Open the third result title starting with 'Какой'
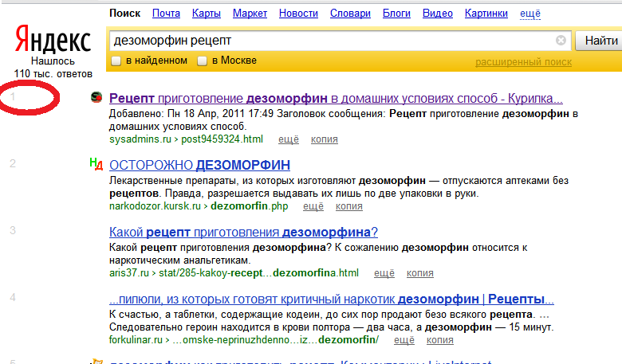The width and height of the screenshot is (622, 364). tap(243, 232)
